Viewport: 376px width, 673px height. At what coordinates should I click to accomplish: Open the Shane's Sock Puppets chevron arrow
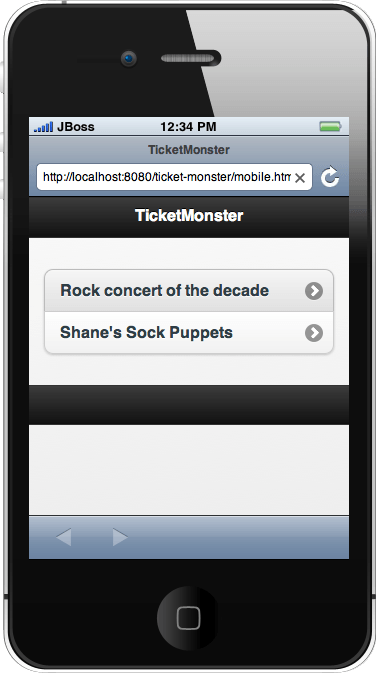click(314, 333)
